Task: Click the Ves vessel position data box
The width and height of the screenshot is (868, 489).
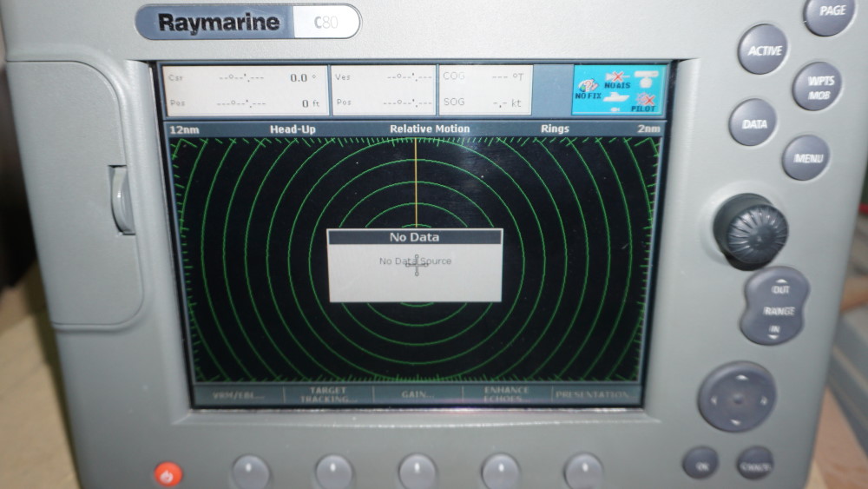Action: point(383,89)
